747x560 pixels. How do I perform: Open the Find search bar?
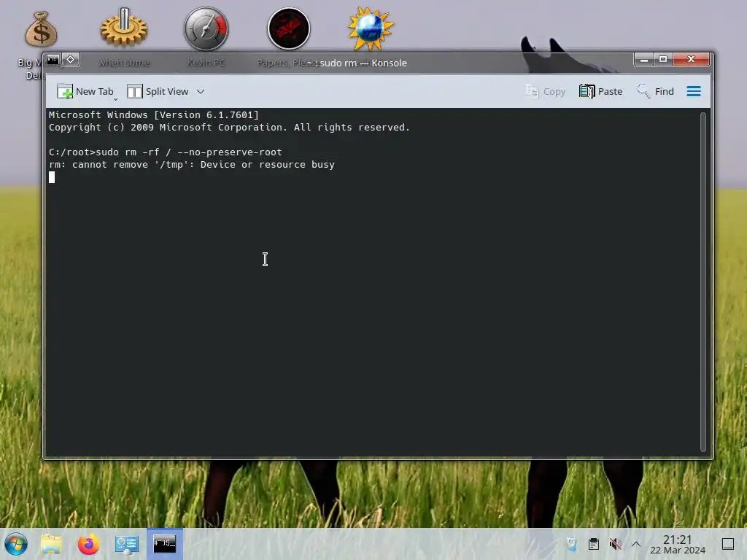click(x=656, y=91)
